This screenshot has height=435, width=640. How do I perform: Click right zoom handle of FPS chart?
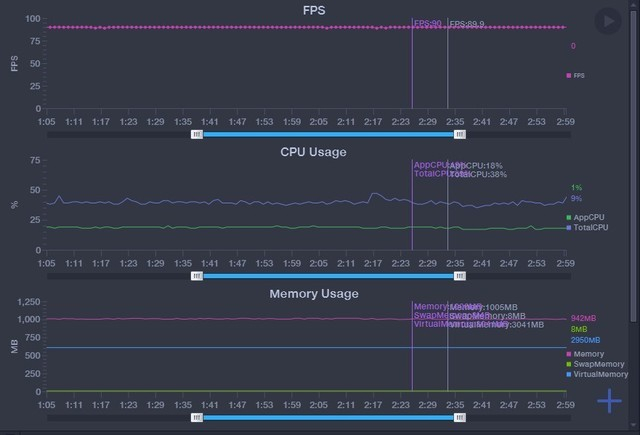click(459, 133)
